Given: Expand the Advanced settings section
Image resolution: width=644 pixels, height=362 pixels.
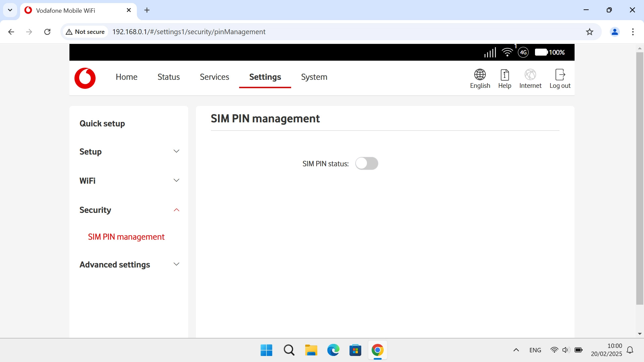Looking at the screenshot, I should 176,264.
